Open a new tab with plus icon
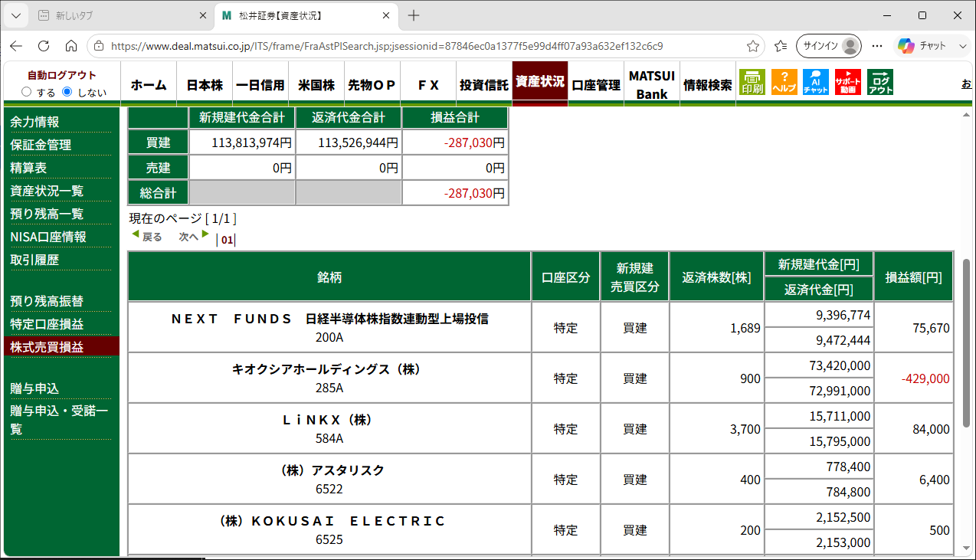Viewport: 976px width, 560px height. [x=414, y=15]
